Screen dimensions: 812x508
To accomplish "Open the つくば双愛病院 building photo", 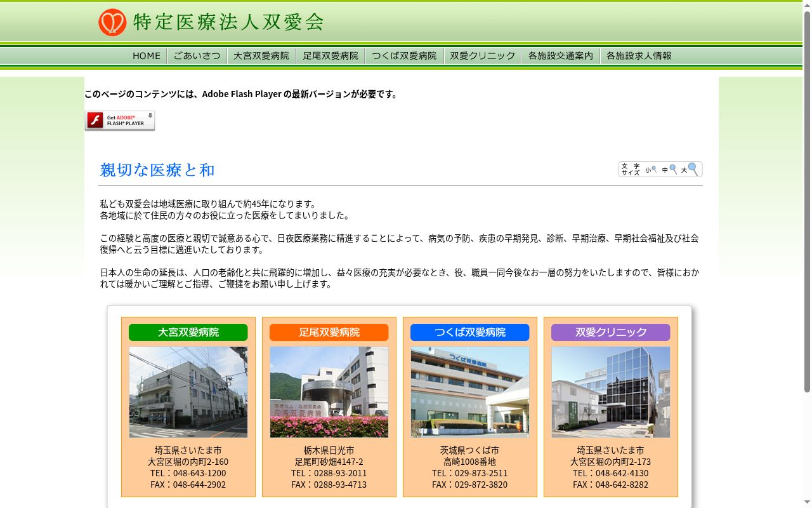I will click(x=470, y=392).
